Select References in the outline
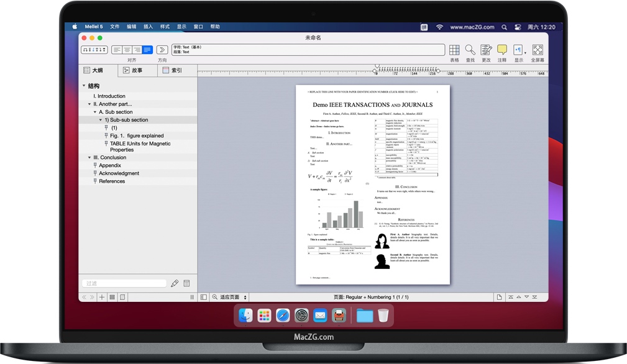 (x=112, y=181)
